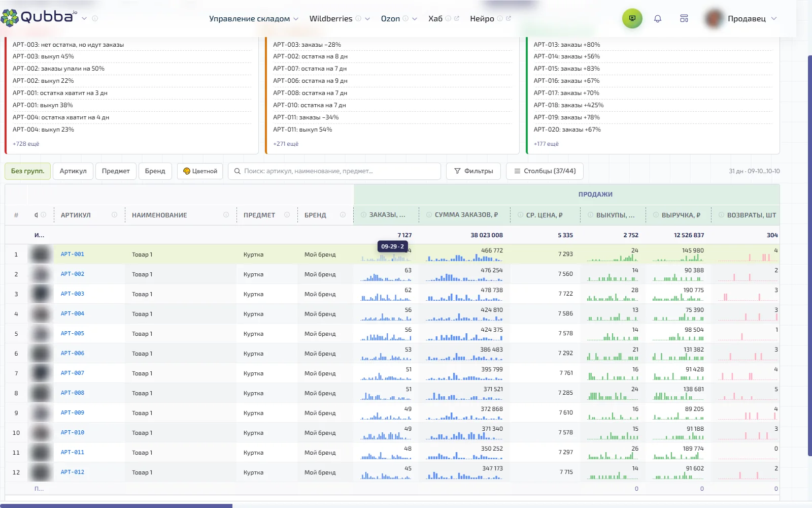Open Столбцы (37/44) column settings

click(545, 171)
